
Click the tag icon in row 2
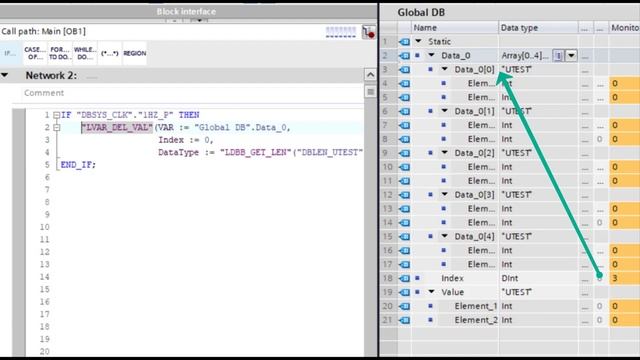404,56
